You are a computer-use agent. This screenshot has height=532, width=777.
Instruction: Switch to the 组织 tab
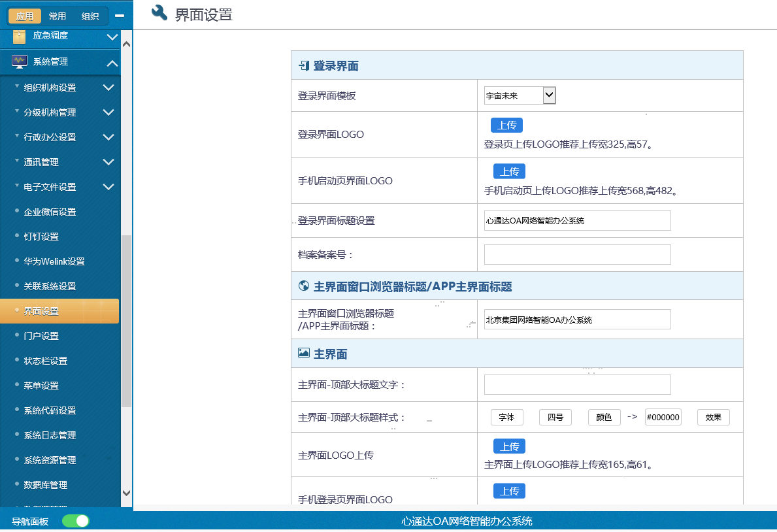pyautogui.click(x=90, y=16)
